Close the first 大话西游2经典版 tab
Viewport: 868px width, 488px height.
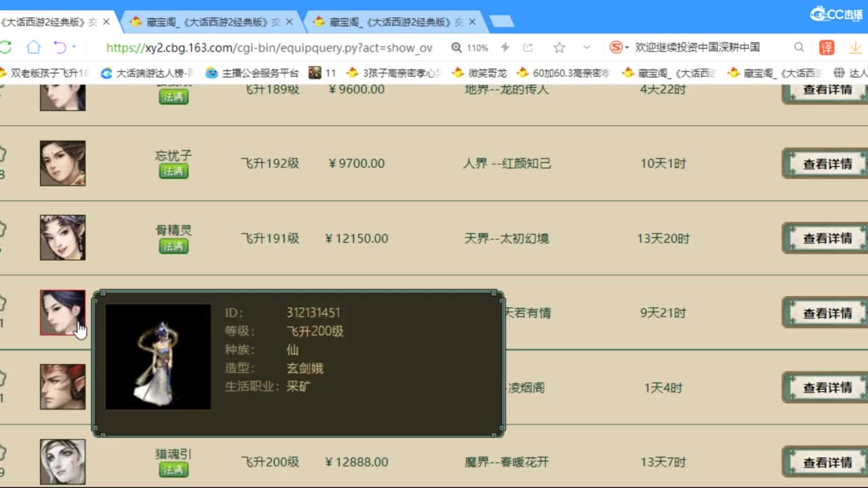point(106,22)
